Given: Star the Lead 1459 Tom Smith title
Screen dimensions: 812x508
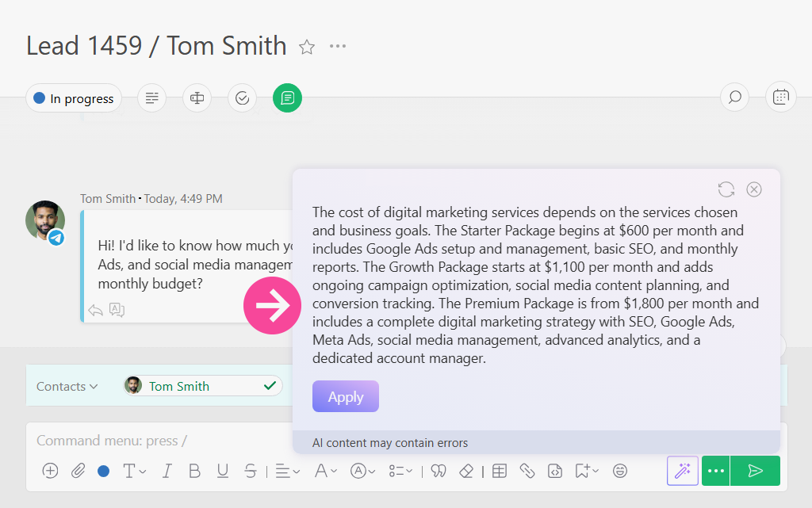Looking at the screenshot, I should click(x=307, y=47).
